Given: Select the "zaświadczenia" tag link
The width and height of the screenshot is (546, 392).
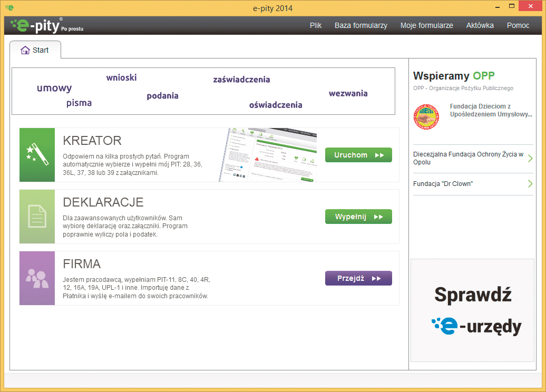Looking at the screenshot, I should [x=241, y=80].
